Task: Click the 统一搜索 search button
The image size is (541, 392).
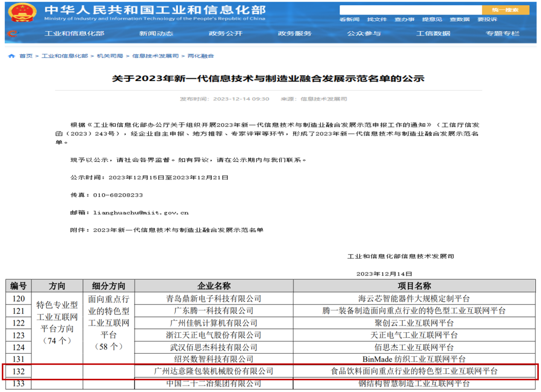Action: click(506, 9)
